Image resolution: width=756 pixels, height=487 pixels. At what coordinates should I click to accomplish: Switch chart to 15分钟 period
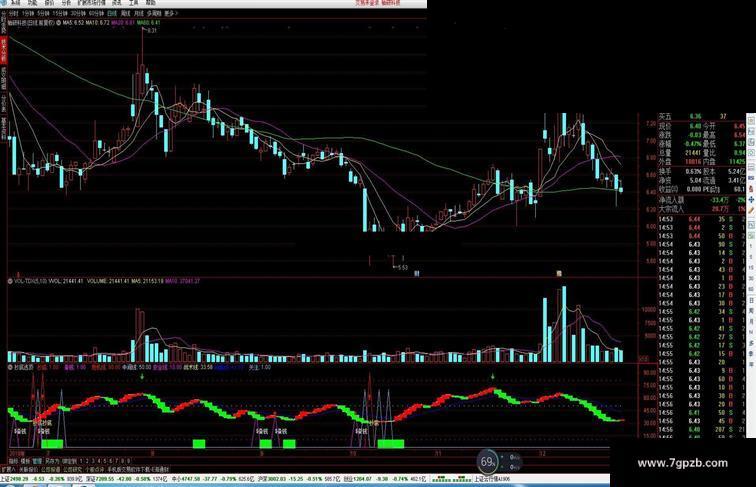point(60,14)
